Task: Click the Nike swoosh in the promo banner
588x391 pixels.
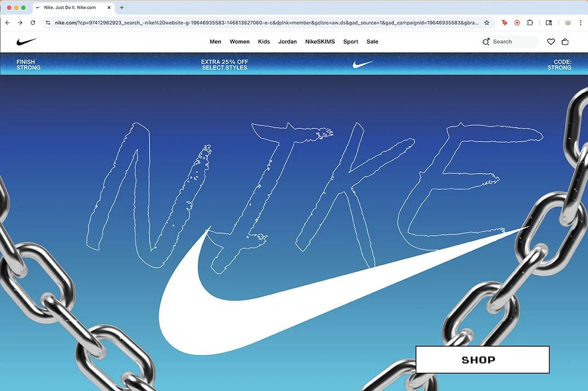Action: click(362, 64)
